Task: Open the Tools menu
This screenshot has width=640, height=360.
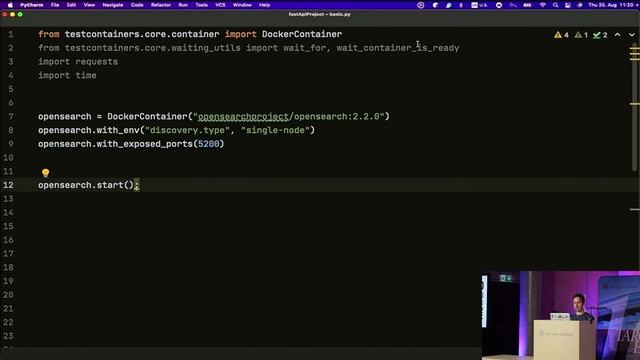Action: [201, 5]
